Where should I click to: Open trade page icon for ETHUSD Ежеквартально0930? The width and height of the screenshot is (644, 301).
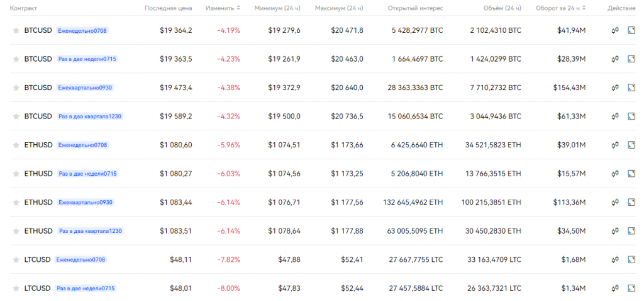[x=632, y=202]
